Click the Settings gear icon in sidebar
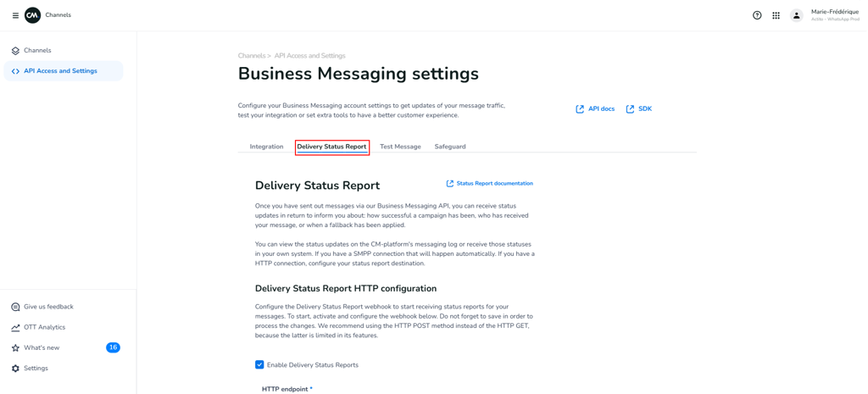 15,369
